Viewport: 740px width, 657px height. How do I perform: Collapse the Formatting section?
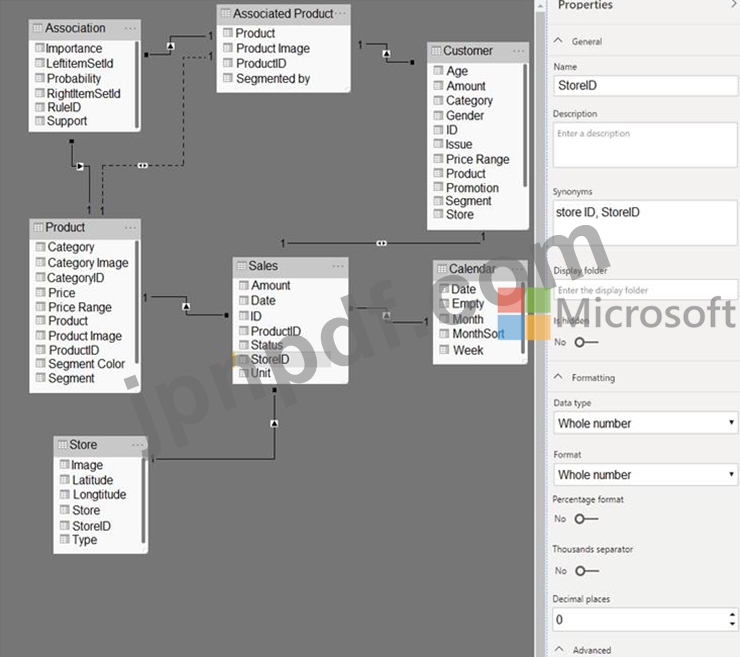click(x=558, y=377)
